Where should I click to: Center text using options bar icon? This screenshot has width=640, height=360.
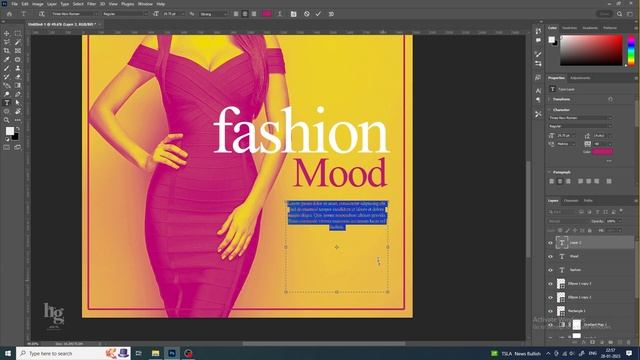pyautogui.click(x=245, y=14)
